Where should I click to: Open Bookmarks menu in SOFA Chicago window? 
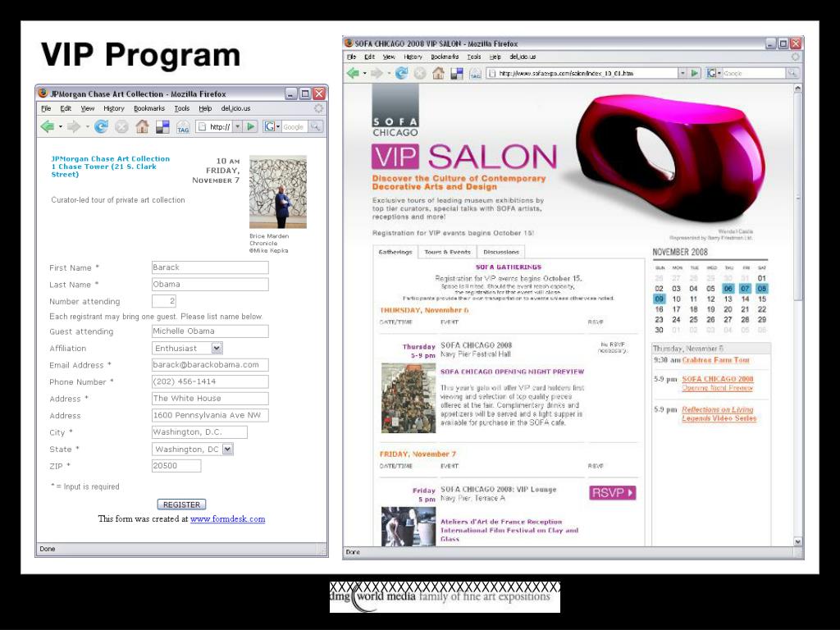445,57
